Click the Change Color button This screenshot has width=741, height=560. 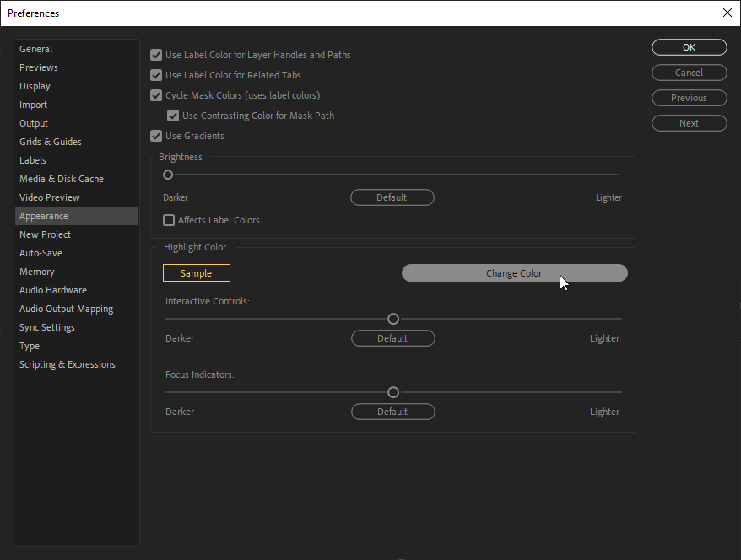pyautogui.click(x=514, y=273)
